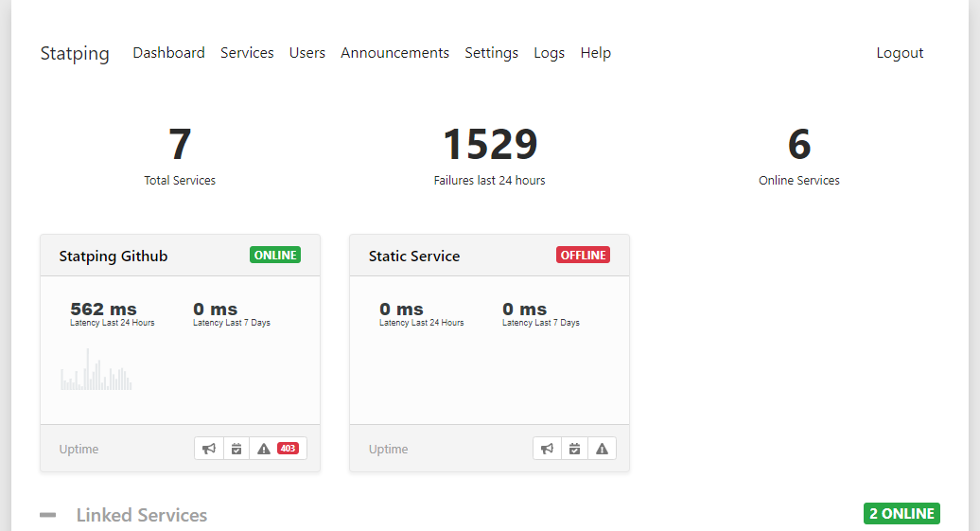Click warning triangle icon on Static Service card
Screen dimensions: 980x531
[602, 449]
